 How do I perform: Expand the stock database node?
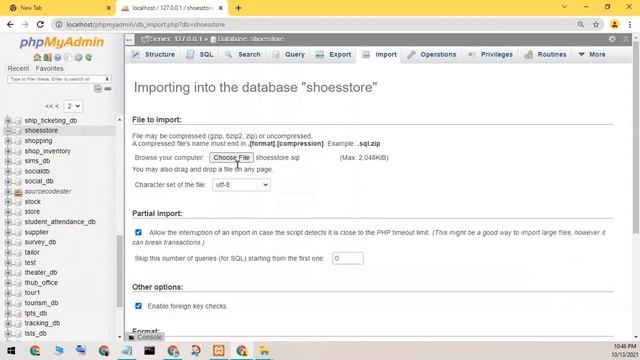click(x=8, y=202)
